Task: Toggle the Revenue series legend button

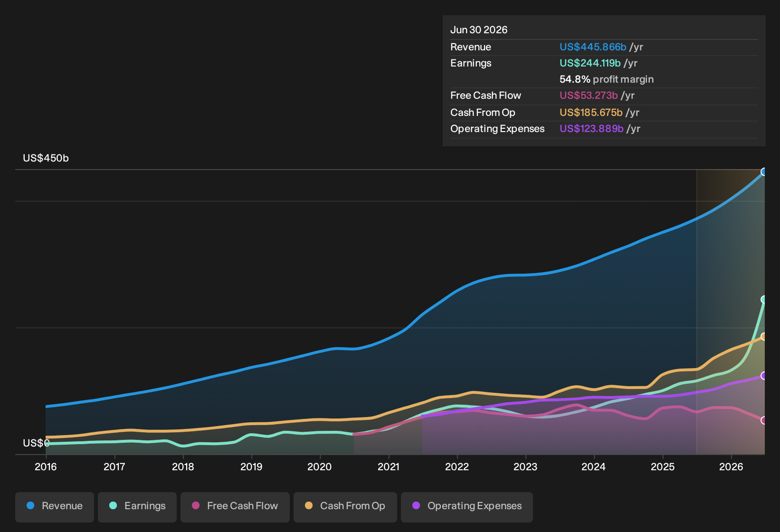Action: (55, 507)
